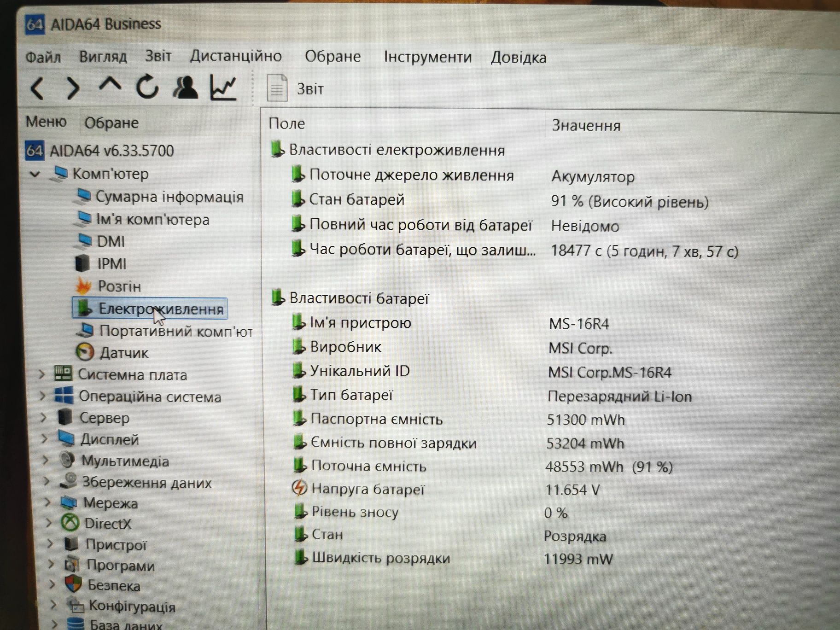This screenshot has width=840, height=630.
Task: Open the Довідка menu
Action: (x=519, y=58)
